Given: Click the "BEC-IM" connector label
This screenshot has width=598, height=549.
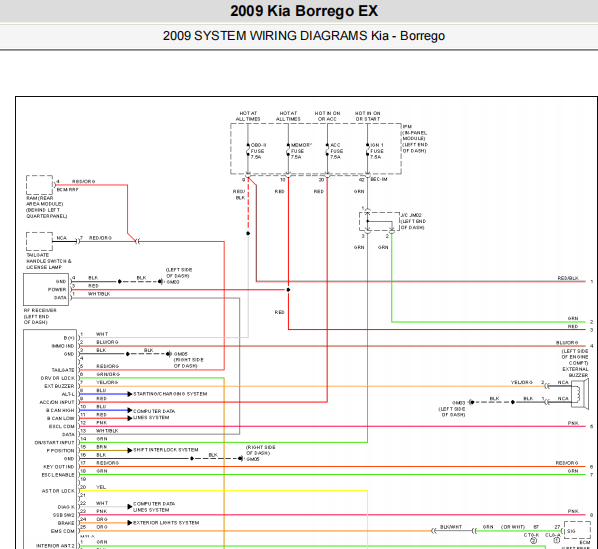Looking at the screenshot, I should pyautogui.click(x=379, y=179).
